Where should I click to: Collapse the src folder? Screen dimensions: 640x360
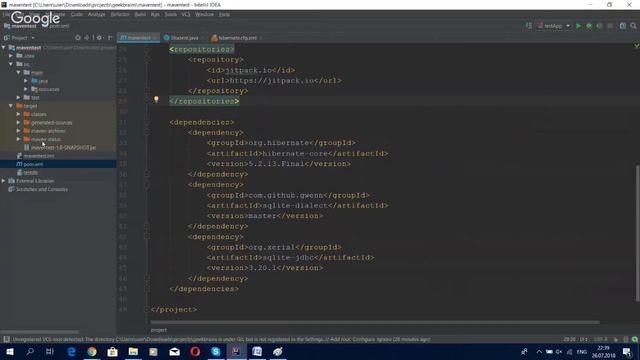[x=11, y=64]
